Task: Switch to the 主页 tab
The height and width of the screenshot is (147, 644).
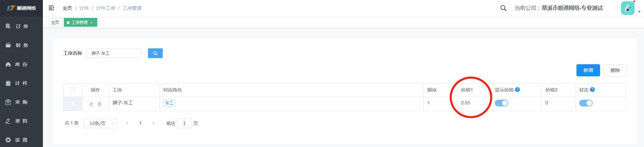Action: pos(55,23)
